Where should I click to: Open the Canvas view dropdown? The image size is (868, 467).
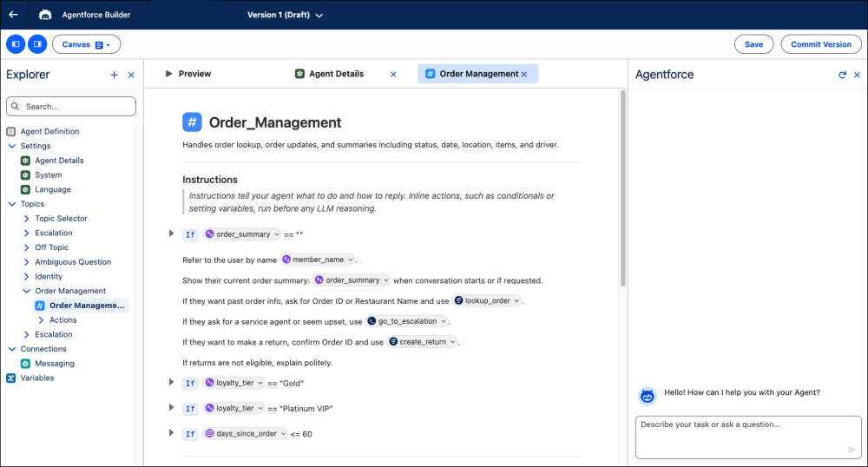(86, 44)
